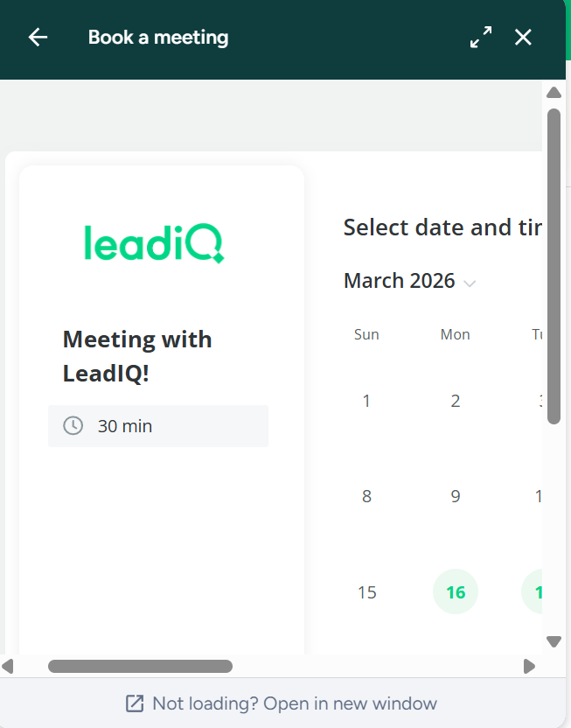Viewport: 571px width, 728px height.
Task: Open the March 2026 month dropdown
Action: [x=400, y=281]
